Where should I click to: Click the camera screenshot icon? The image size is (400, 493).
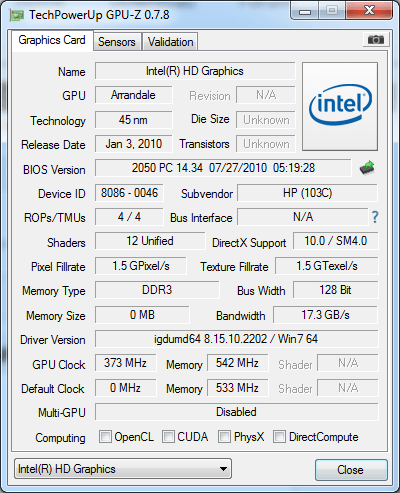point(376,40)
